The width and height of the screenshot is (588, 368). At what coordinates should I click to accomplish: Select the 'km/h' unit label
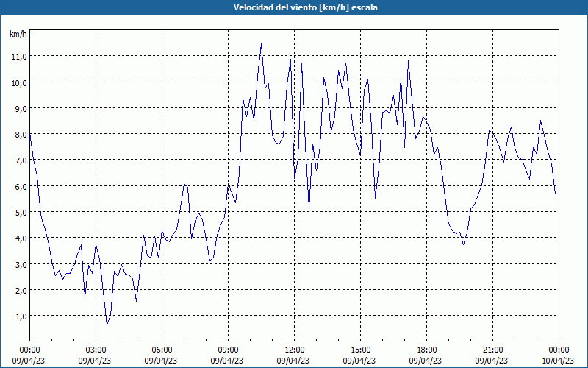click(18, 34)
